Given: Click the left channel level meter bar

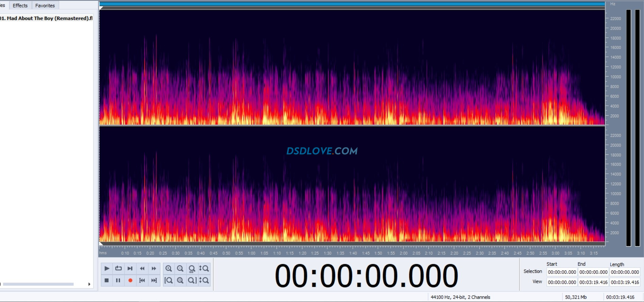Looking at the screenshot, I should click(x=629, y=128).
